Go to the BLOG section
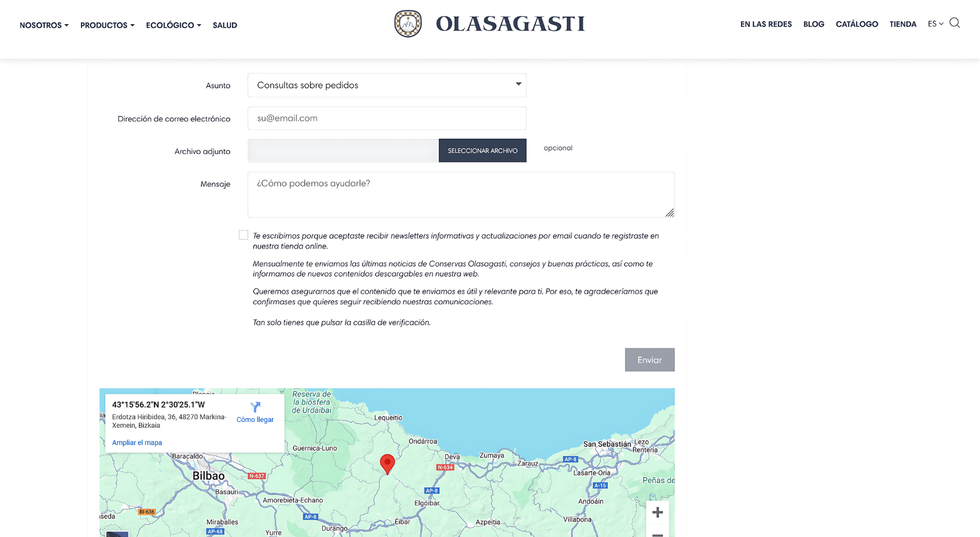The image size is (980, 537). click(813, 24)
